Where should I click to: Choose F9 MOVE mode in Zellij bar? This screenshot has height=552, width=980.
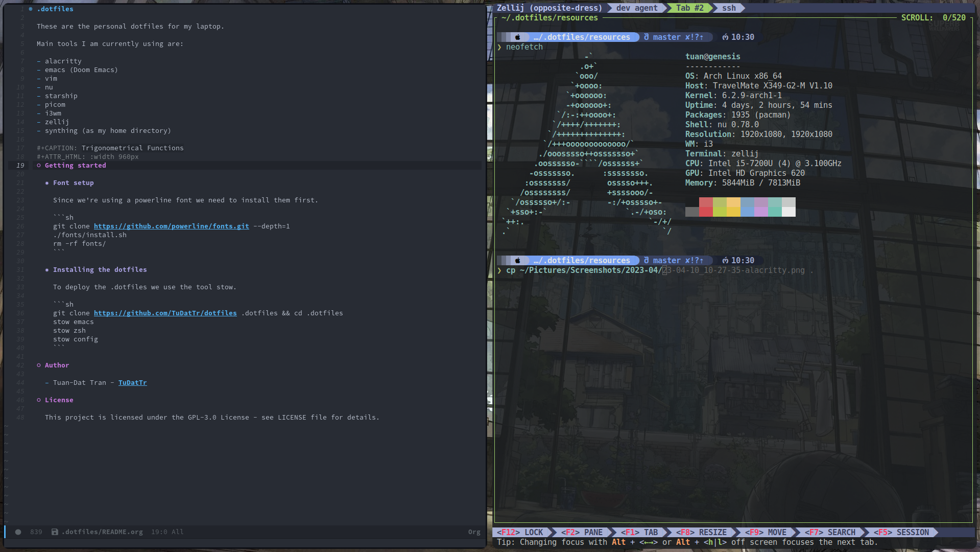pyautogui.click(x=766, y=533)
